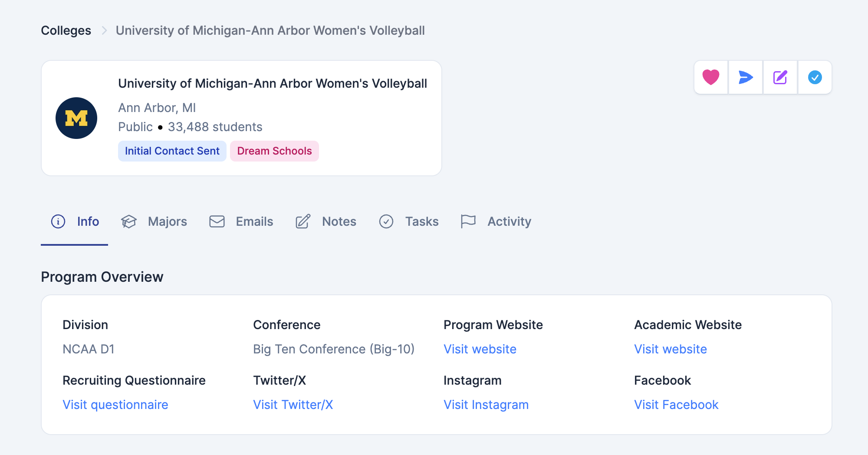Switch to the Notes tab
The height and width of the screenshot is (455, 868).
[x=326, y=221]
